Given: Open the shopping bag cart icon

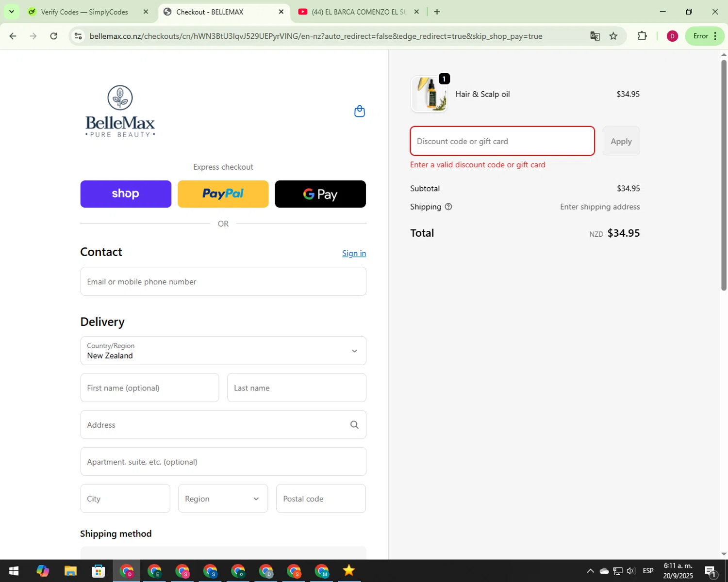Looking at the screenshot, I should (x=360, y=111).
